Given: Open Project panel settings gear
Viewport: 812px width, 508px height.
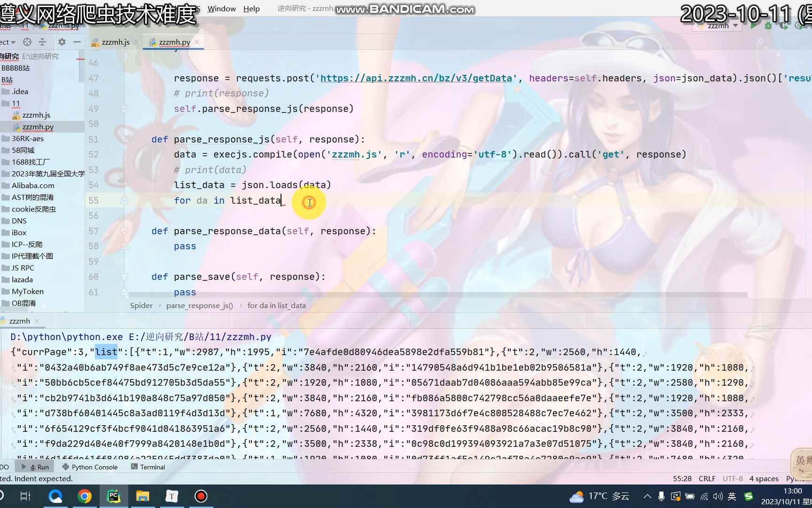Looking at the screenshot, I should click(62, 42).
